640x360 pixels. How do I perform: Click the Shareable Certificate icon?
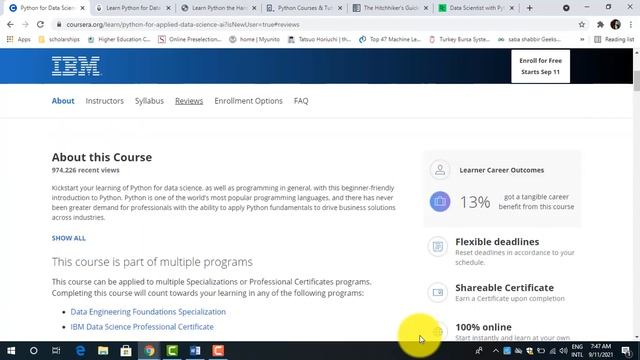(438, 292)
